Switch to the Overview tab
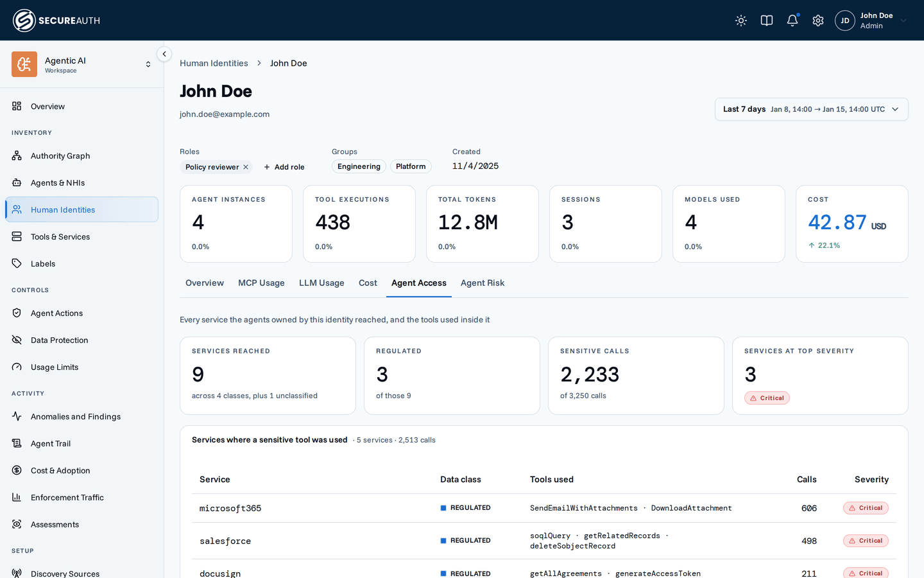Image resolution: width=924 pixels, height=578 pixels. point(205,283)
